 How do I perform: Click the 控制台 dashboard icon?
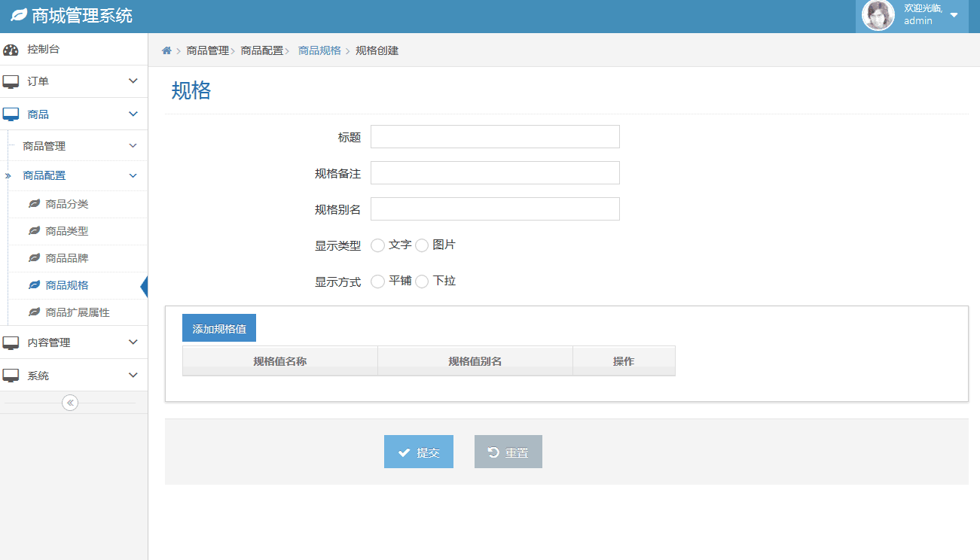pyautogui.click(x=11, y=50)
